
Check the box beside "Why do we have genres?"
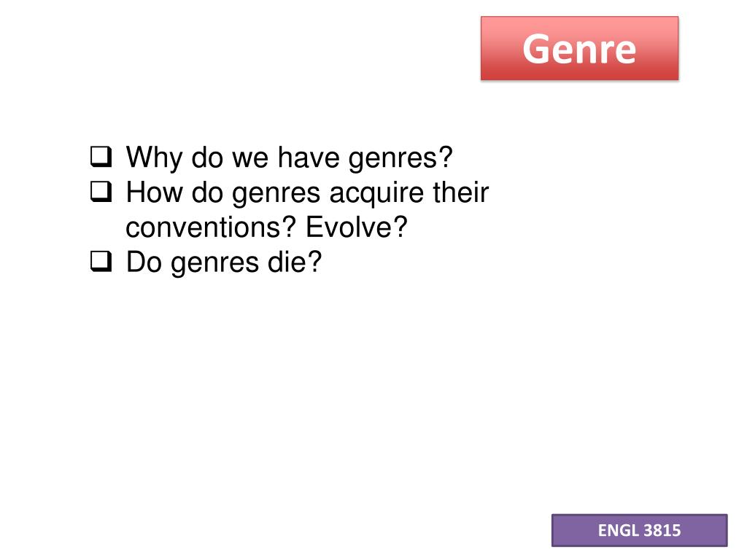pos(101,157)
